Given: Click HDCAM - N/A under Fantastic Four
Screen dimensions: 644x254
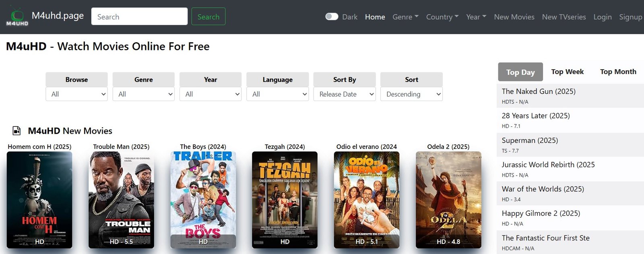Looking at the screenshot, I should 518,248.
